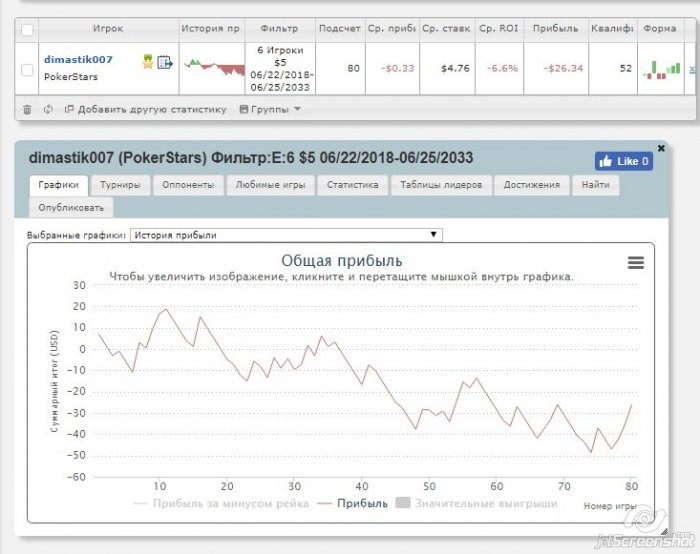The height and width of the screenshot is (554, 700).
Task: Sort by the Форма column header
Action: (x=660, y=29)
